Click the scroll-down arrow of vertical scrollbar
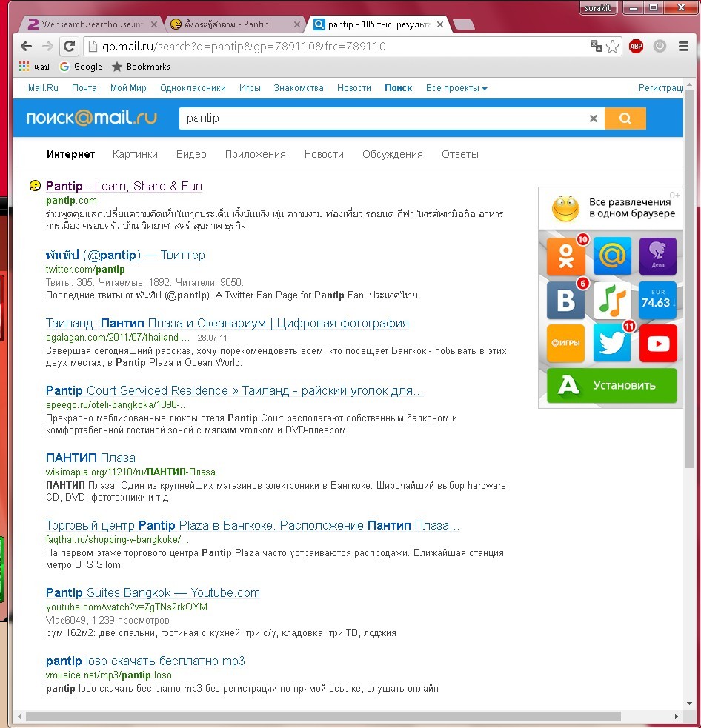 coord(689,704)
